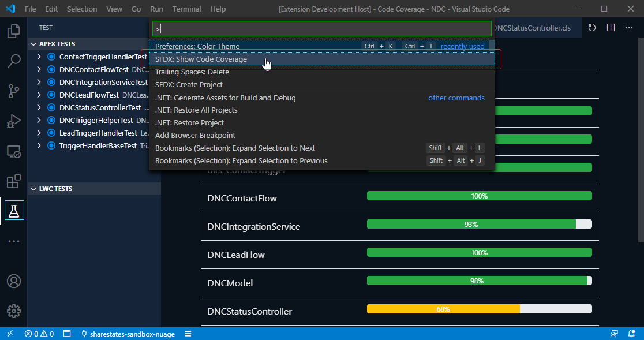
Task: Click the editor vertical scrollbar
Action: click(x=641, y=140)
